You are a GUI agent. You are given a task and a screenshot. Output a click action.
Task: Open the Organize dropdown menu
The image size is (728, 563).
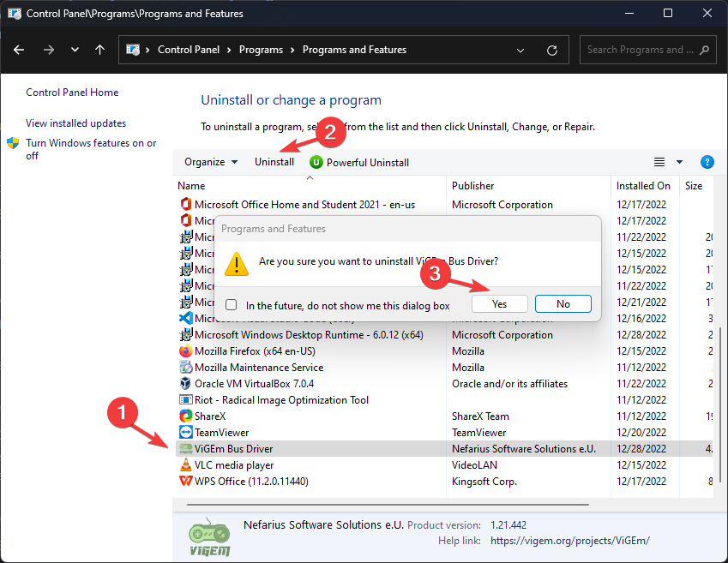(x=211, y=162)
